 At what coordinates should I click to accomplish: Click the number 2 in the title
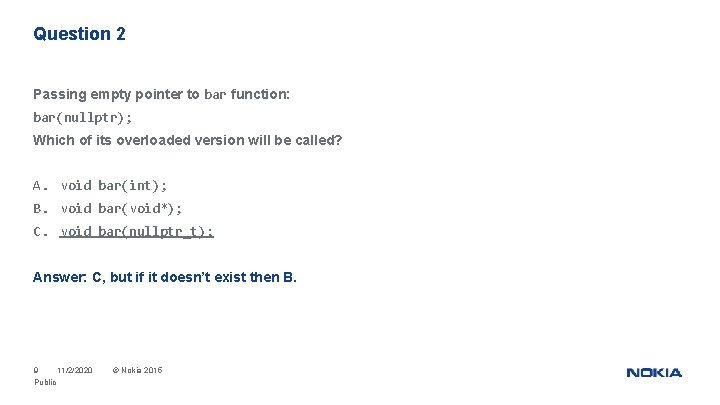pyautogui.click(x=121, y=34)
